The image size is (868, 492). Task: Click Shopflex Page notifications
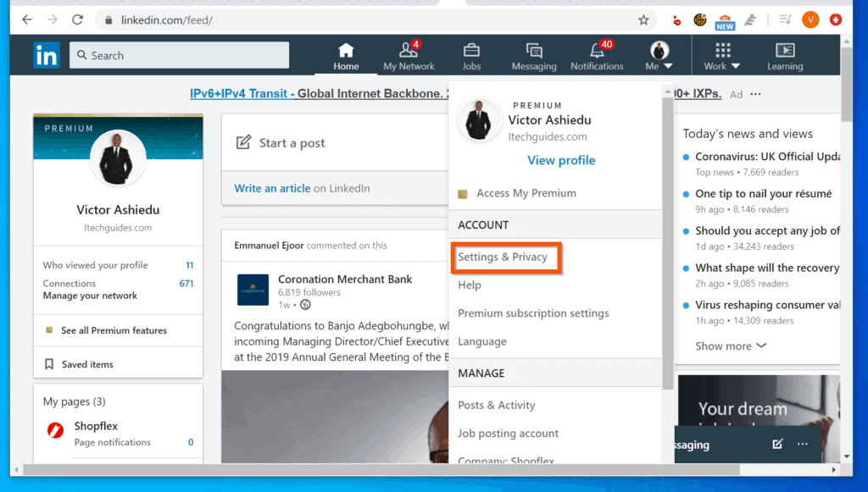tap(113, 442)
